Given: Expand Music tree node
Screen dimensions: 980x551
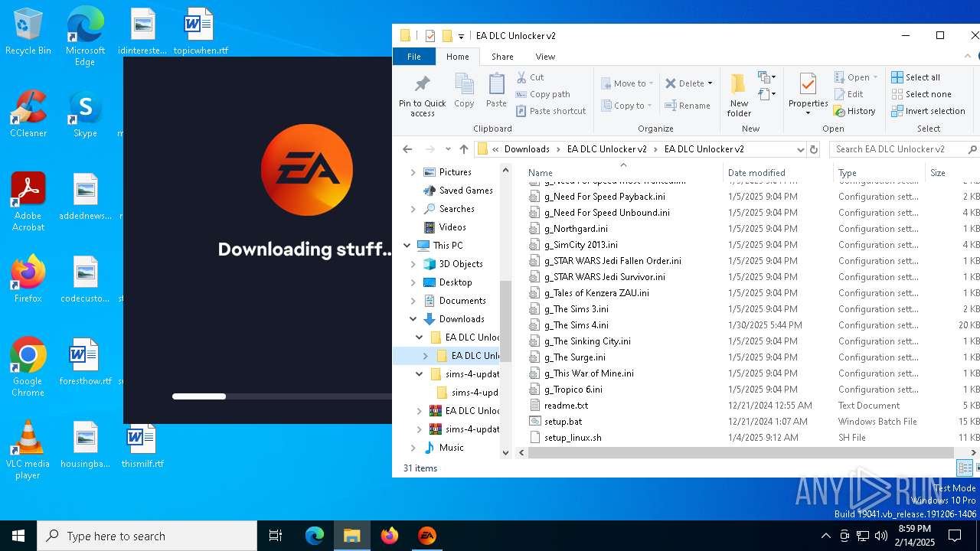Looking at the screenshot, I should coord(413,448).
